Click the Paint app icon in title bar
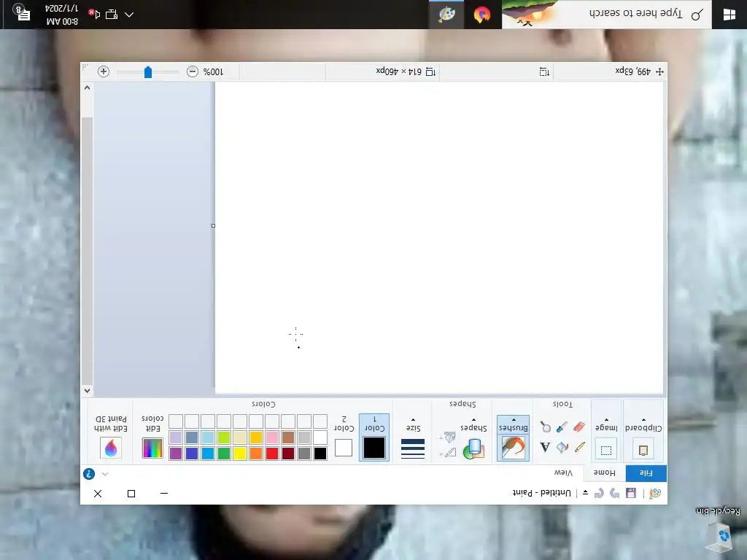This screenshot has height=560, width=747. [656, 493]
